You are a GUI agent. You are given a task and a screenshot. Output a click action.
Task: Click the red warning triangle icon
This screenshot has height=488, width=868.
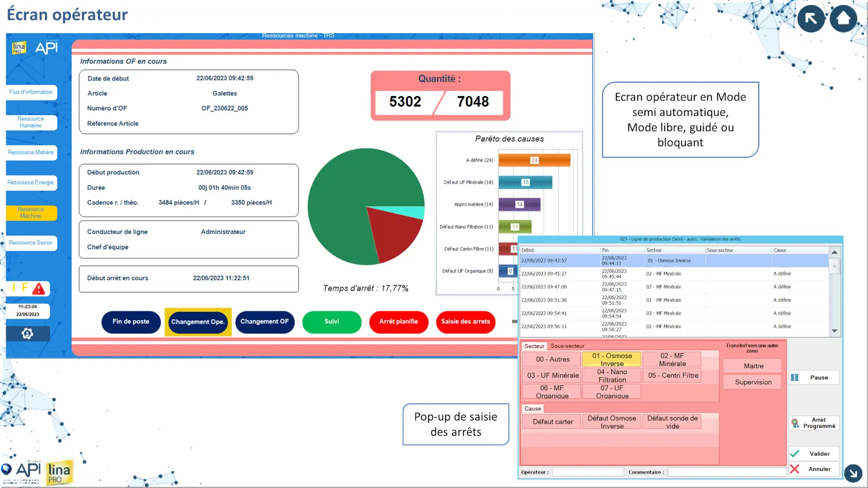(39, 289)
